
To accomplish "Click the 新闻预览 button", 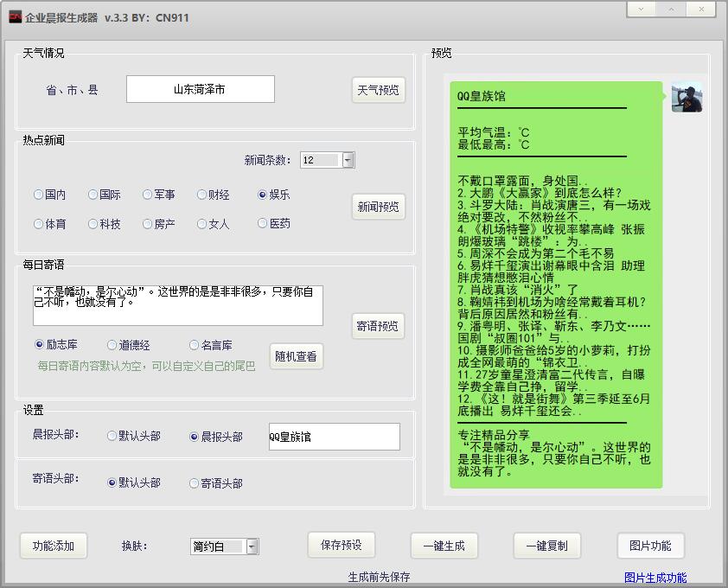I will click(378, 205).
